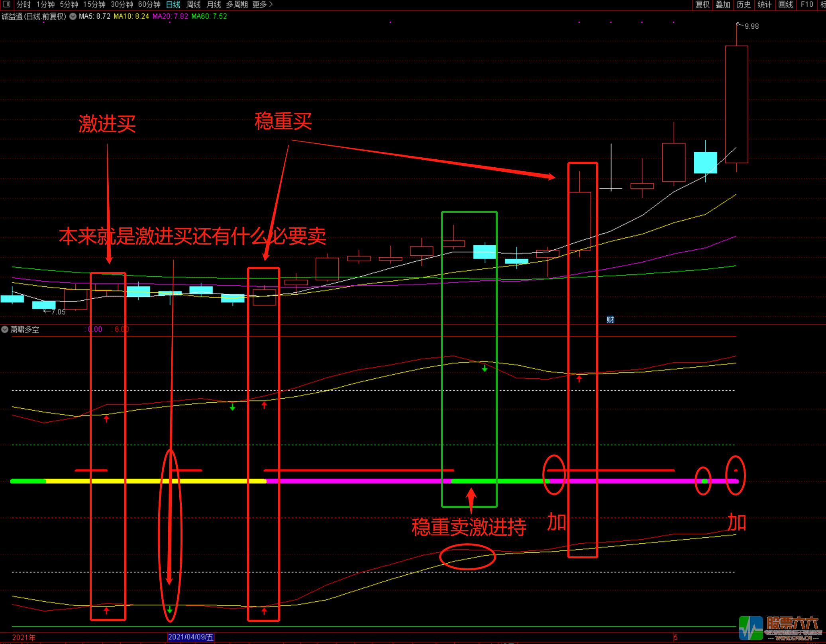
Task: Click the 复权 adjustment button
Action: (x=702, y=4)
